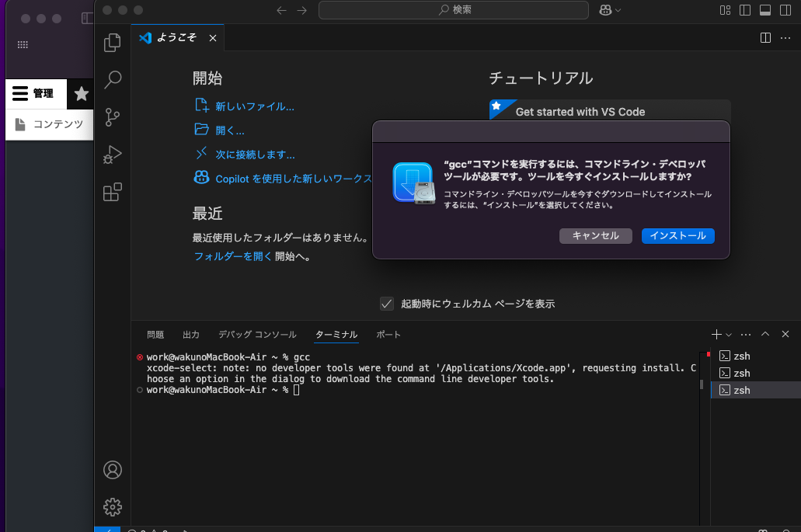Open remote window indicator in status bar
Screen dimensions: 801x532
(x=107, y=530)
